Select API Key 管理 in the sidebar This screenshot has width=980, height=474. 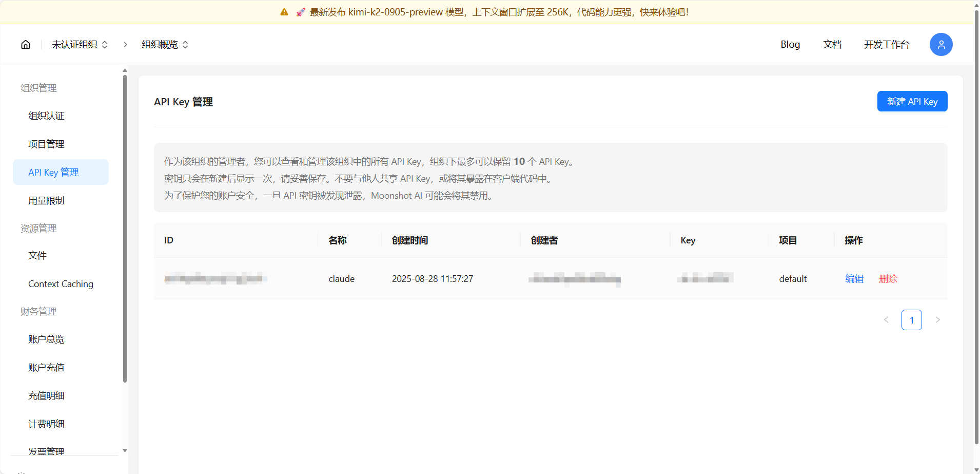(x=61, y=172)
